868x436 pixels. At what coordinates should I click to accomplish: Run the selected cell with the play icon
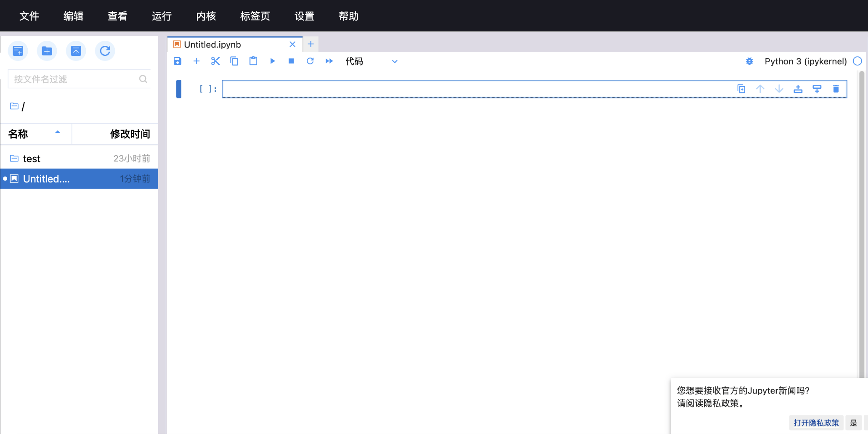(x=272, y=61)
